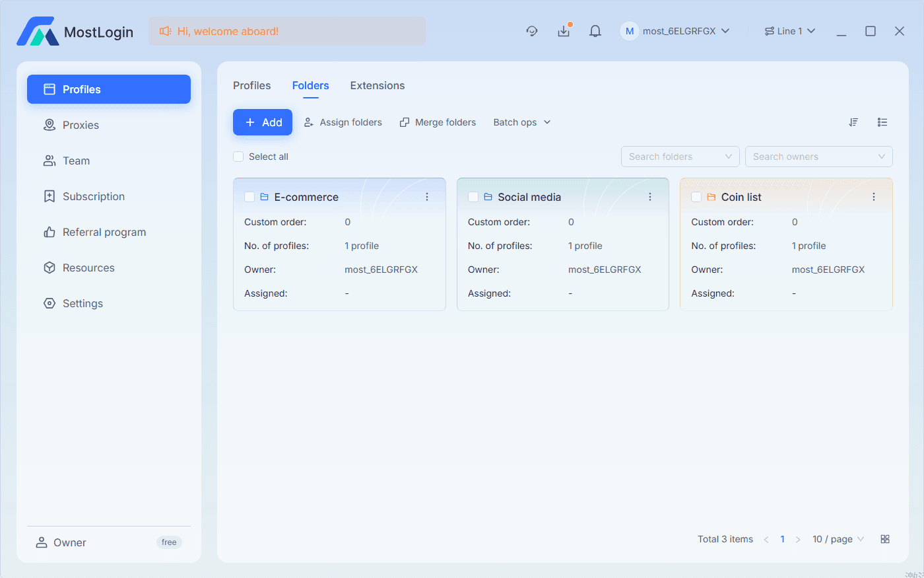Screen dimensions: 924x578
Task: Expand the Batch ops dropdown
Action: (522, 122)
